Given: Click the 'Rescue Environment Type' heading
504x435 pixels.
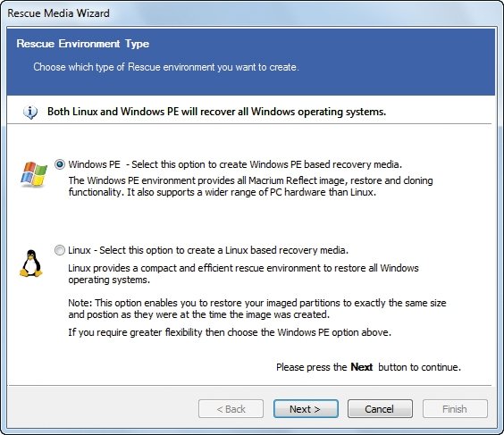Looking at the screenshot, I should [x=83, y=44].
